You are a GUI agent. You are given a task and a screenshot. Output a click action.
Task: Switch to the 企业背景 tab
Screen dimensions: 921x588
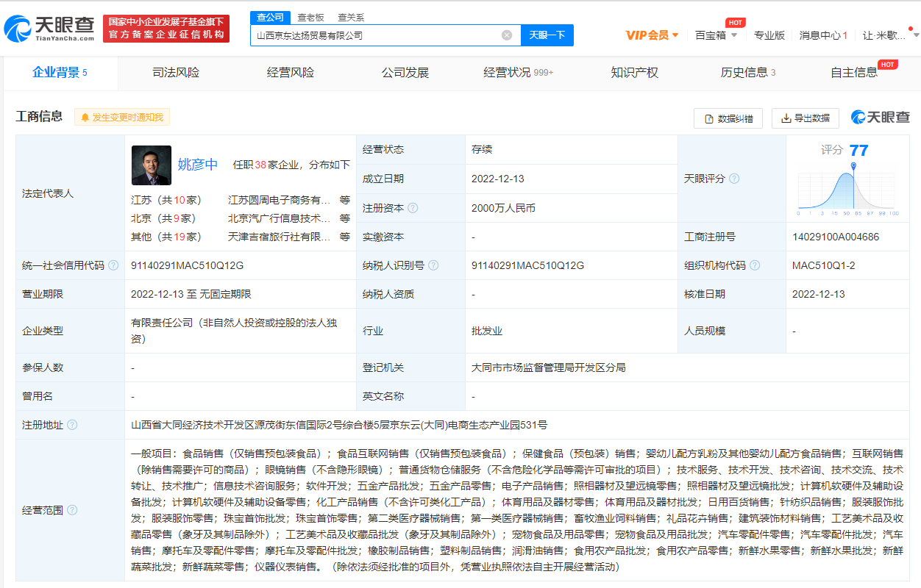click(60, 72)
